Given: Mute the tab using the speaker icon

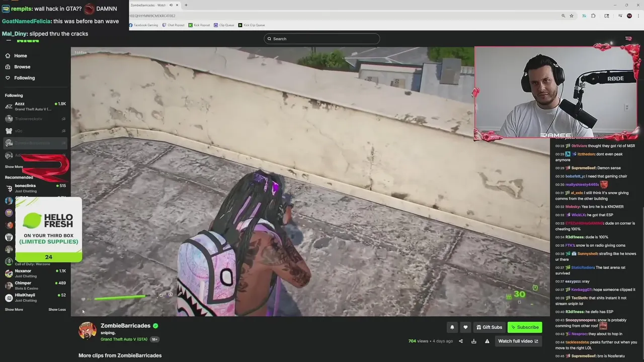Looking at the screenshot, I should pos(171,5).
